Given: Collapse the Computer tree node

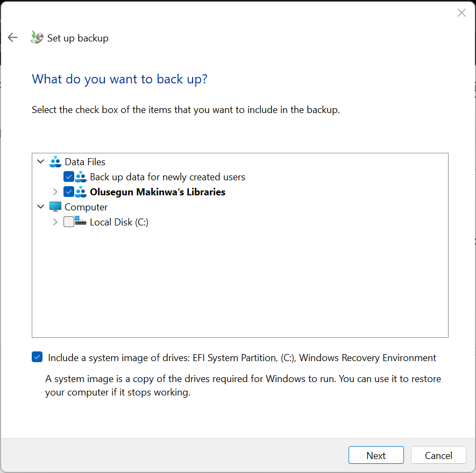Looking at the screenshot, I should (41, 207).
